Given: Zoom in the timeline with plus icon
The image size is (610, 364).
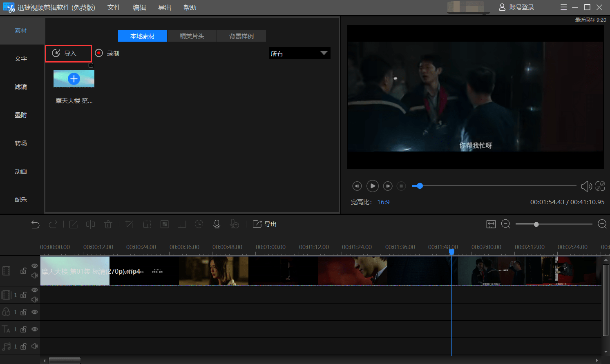Looking at the screenshot, I should (x=602, y=224).
